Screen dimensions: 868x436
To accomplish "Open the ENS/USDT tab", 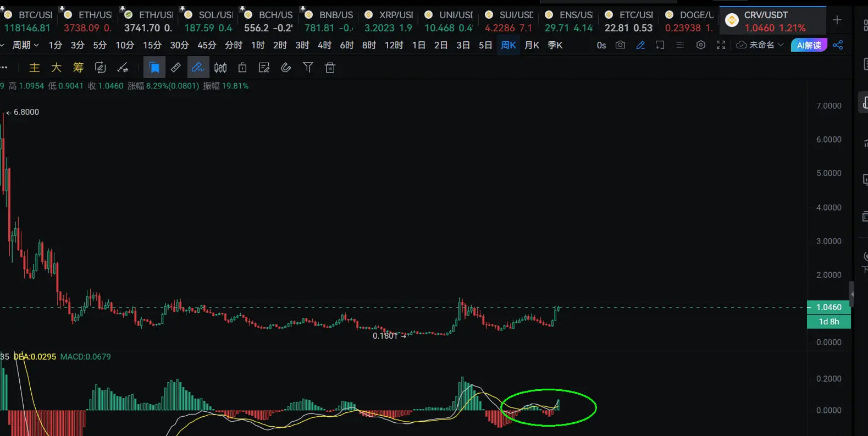I will pyautogui.click(x=569, y=21).
